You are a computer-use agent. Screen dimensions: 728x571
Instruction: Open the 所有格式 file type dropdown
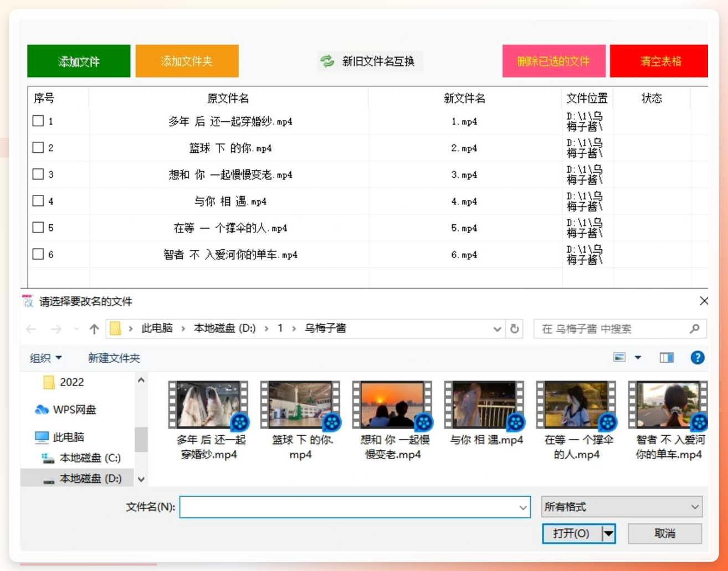(622, 507)
